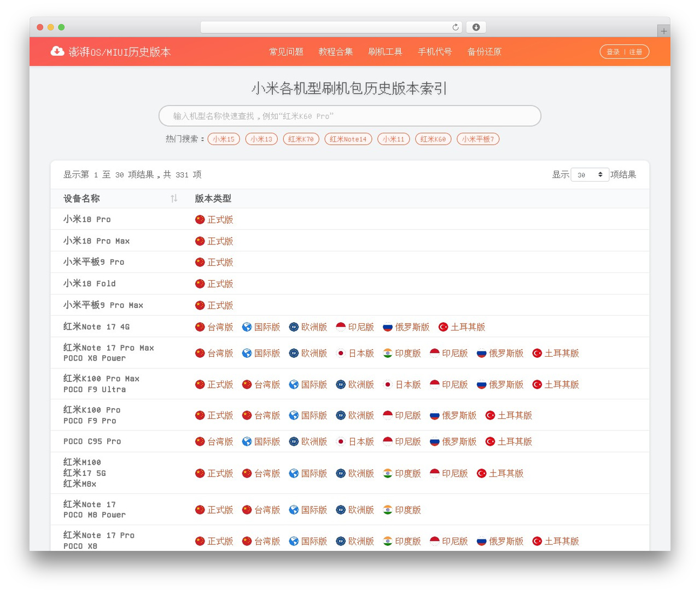Click globe icon in 红米Note 17 4G row
The width and height of the screenshot is (700, 593).
click(x=247, y=327)
